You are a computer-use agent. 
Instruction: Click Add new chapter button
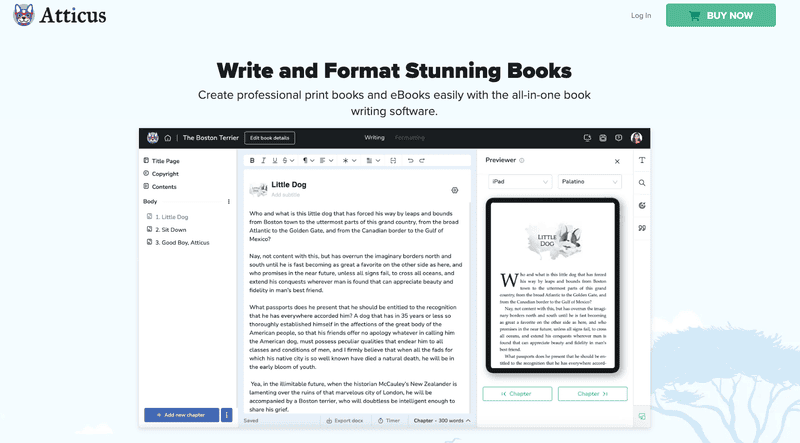point(181,415)
